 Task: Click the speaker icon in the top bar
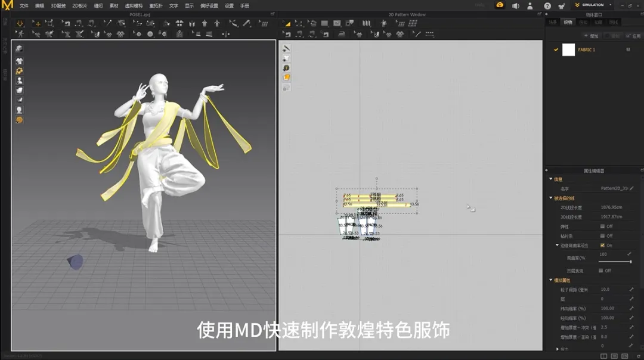click(515, 6)
